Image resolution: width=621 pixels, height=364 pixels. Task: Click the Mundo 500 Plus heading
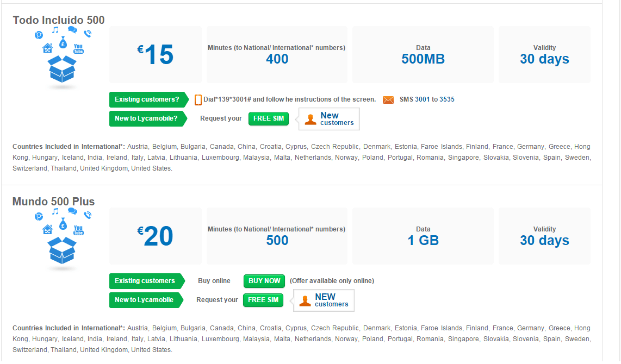[53, 202]
